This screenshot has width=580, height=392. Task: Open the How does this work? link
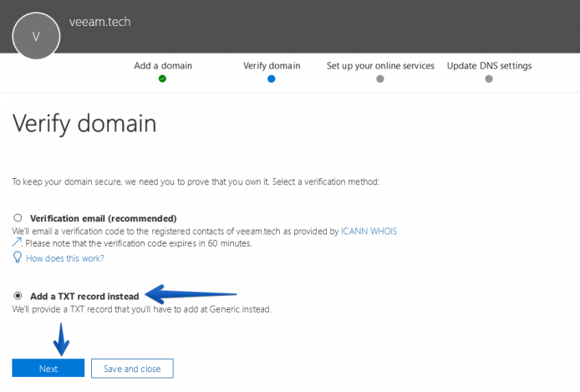point(64,258)
